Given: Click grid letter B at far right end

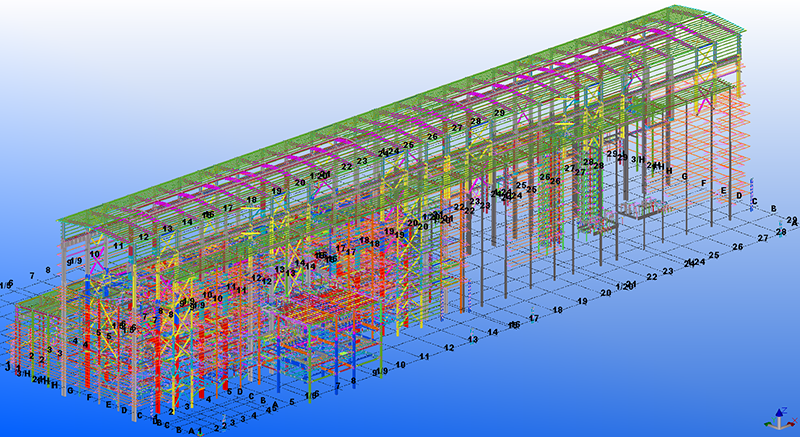Looking at the screenshot, I should pyautogui.click(x=773, y=209).
